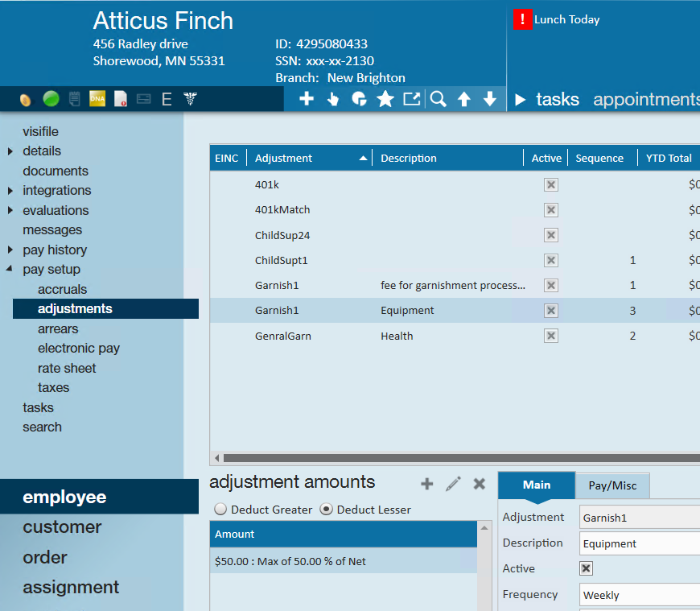Open the assignment section
This screenshot has height=611, width=700.
[x=71, y=587]
